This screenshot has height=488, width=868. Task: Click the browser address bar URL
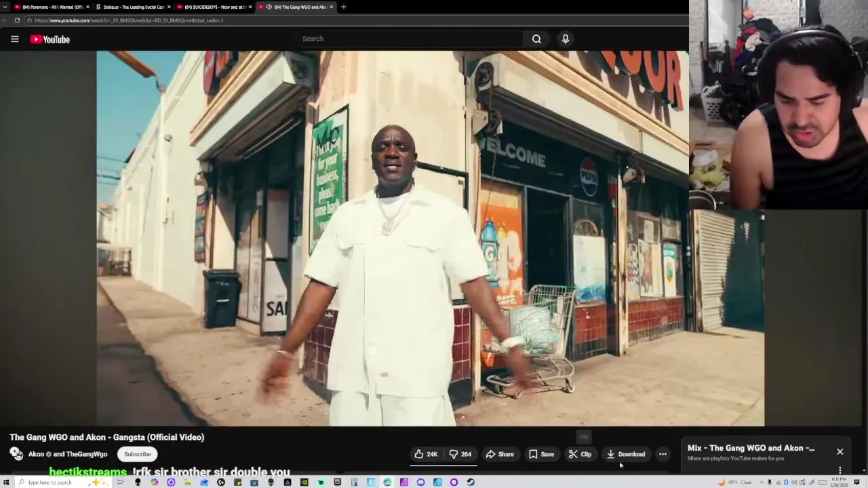(129, 20)
